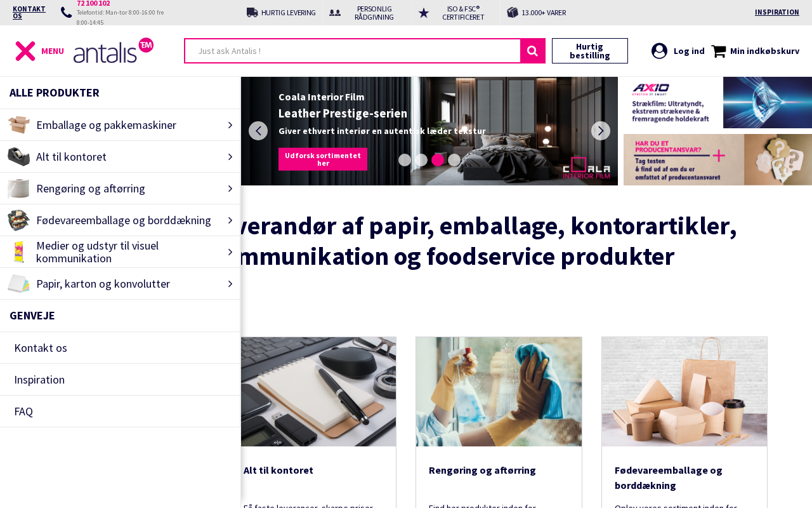The image size is (812, 508).
Task: Click the Just ask Antalis search field
Action: pyautogui.click(x=353, y=51)
